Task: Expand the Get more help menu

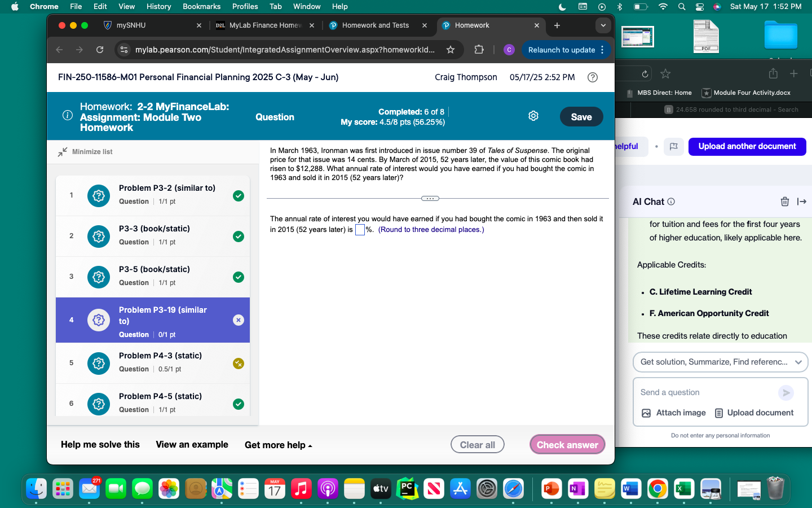Action: (x=279, y=445)
